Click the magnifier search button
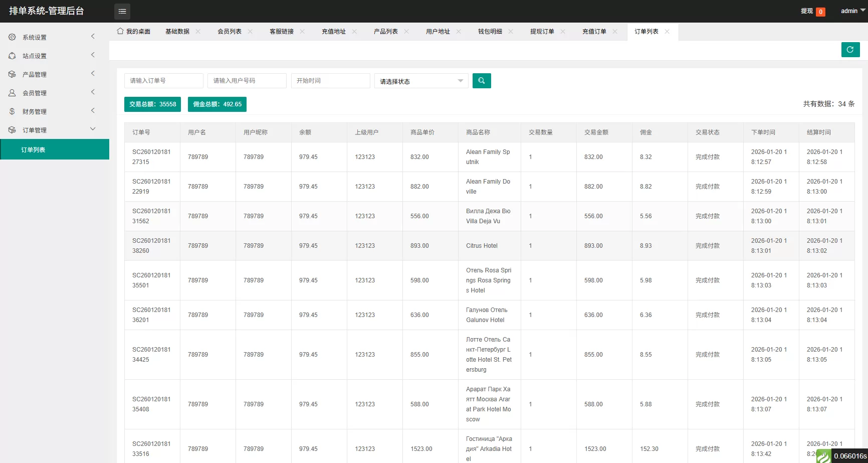The width and height of the screenshot is (868, 463). (481, 81)
